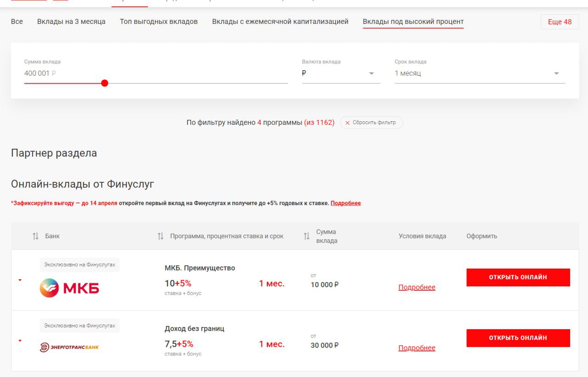
Task: Click the X icon in reset filter chip
Action: point(347,123)
